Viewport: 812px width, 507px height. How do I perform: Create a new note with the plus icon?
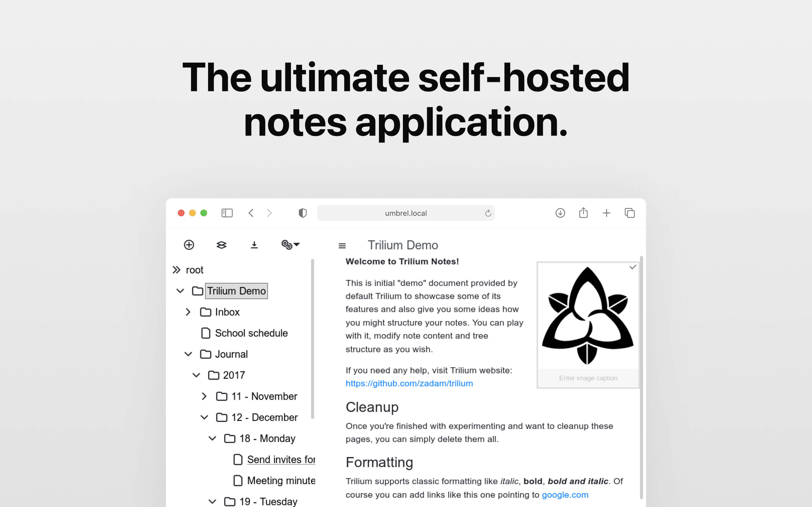pyautogui.click(x=189, y=244)
